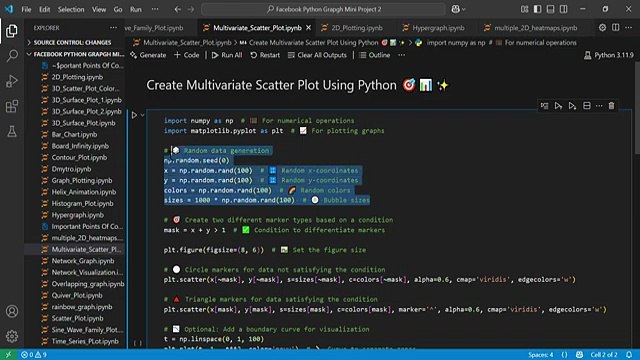
Task: Open the run cell dropdown chevron
Action: tap(142, 116)
